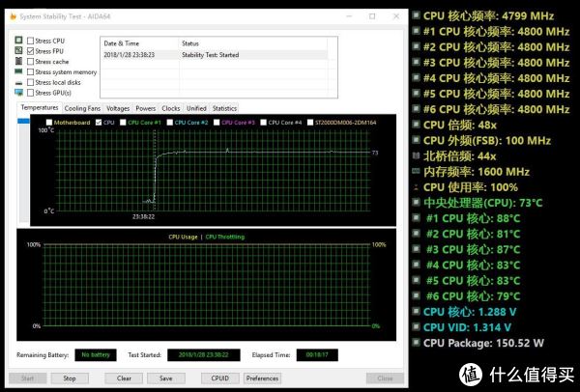The image size is (580, 392).
Task: Click the Elapsed Time value field
Action: (317, 355)
